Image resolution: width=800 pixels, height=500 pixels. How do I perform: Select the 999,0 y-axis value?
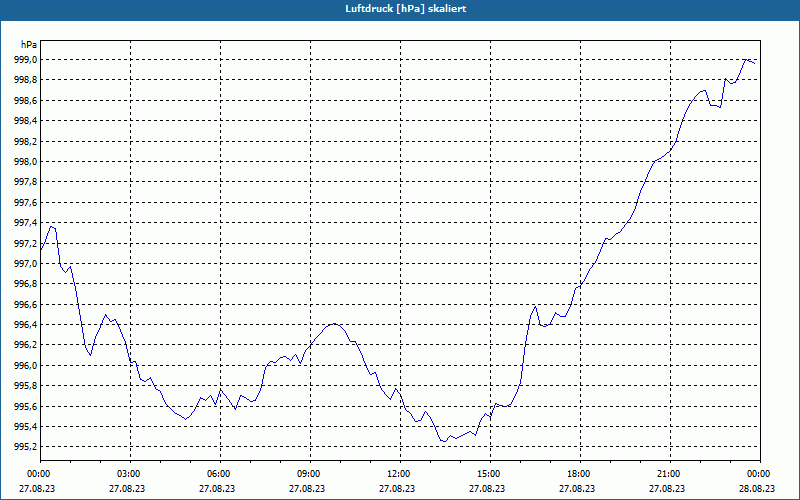26,60
